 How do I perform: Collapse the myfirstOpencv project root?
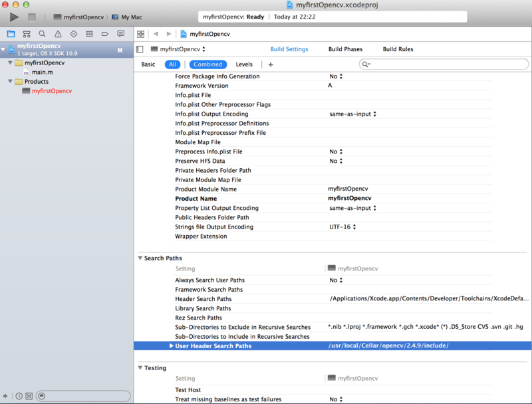3,49
